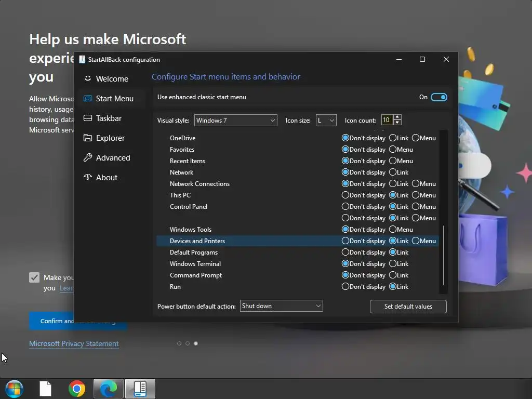Set Windows Tools to Menu
The image size is (532, 399).
[401, 229]
